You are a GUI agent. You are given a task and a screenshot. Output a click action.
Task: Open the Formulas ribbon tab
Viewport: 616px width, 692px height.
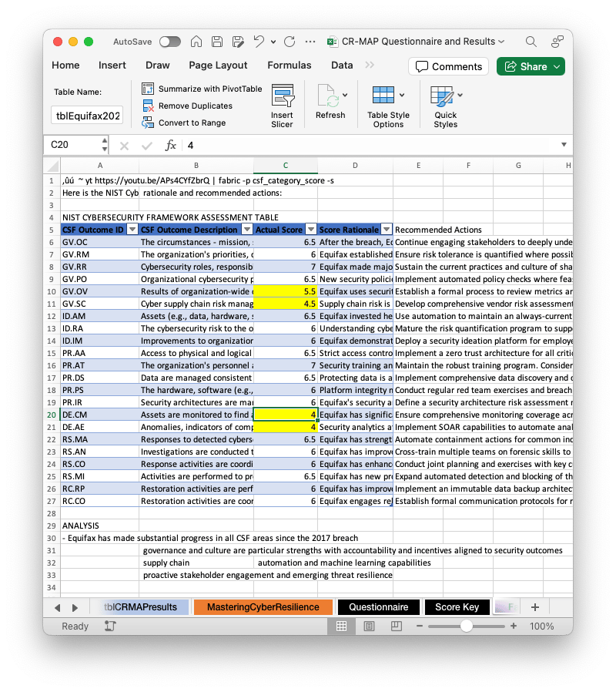(x=290, y=66)
